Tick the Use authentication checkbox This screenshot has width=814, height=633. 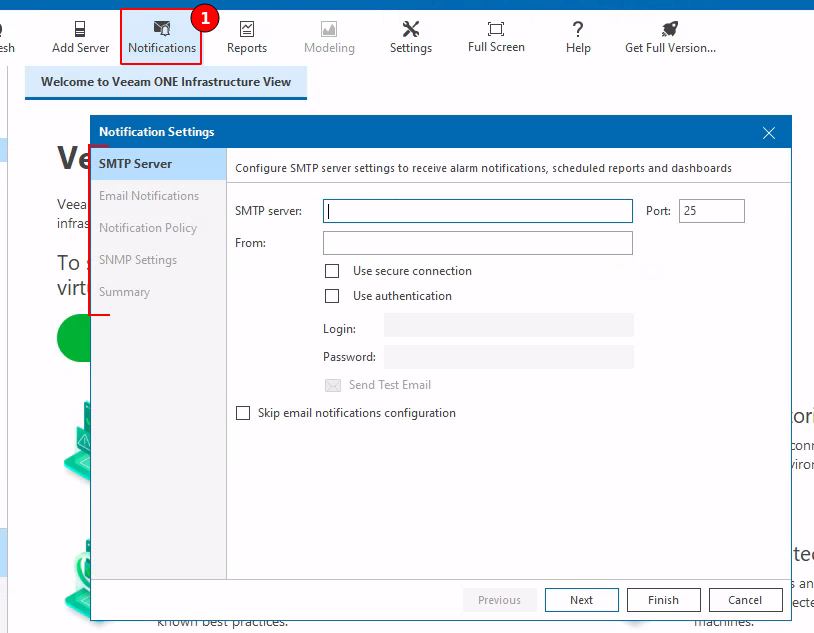coord(332,296)
